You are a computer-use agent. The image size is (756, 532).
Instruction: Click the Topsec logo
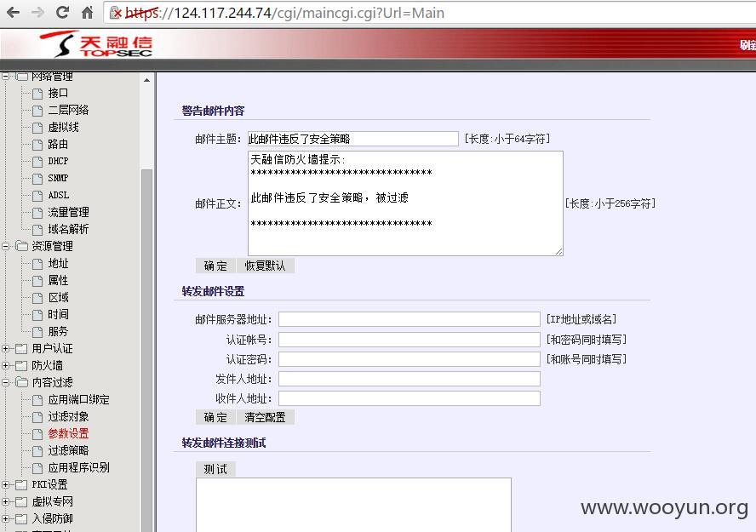pyautogui.click(x=96, y=44)
